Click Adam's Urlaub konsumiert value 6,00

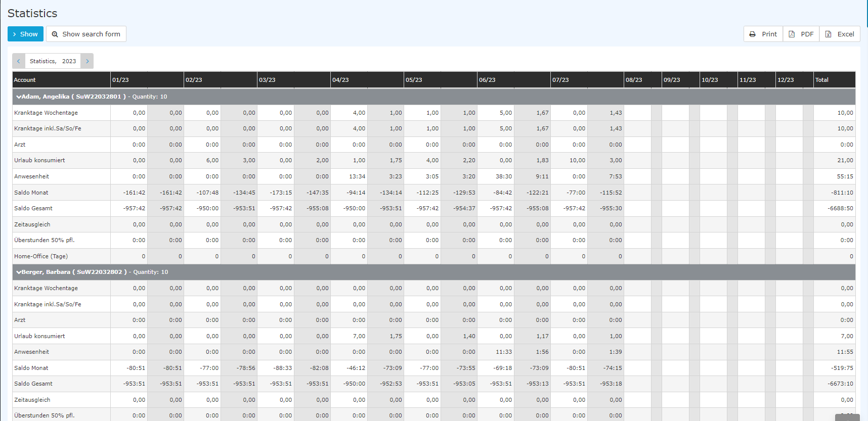(212, 160)
